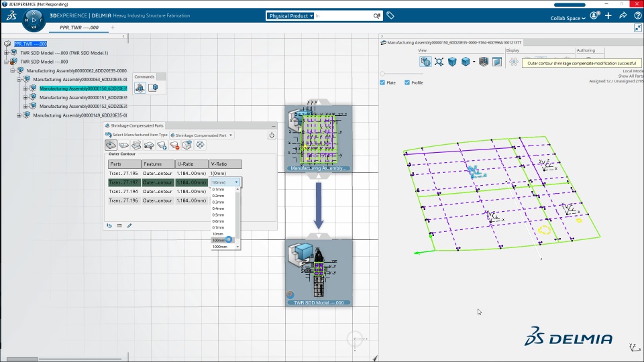Open the V-Ratio combo box for Trans..77.197
The height and width of the screenshot is (362, 644).
pyautogui.click(x=225, y=182)
